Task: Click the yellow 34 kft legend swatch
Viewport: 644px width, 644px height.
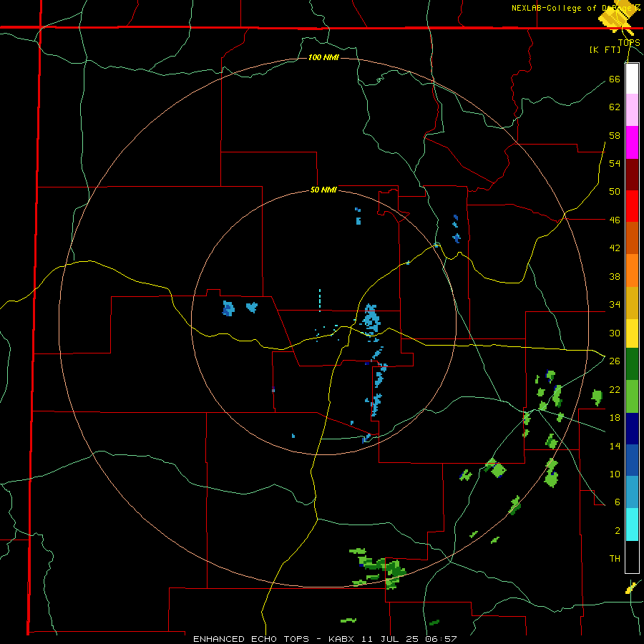Action: pos(632,333)
